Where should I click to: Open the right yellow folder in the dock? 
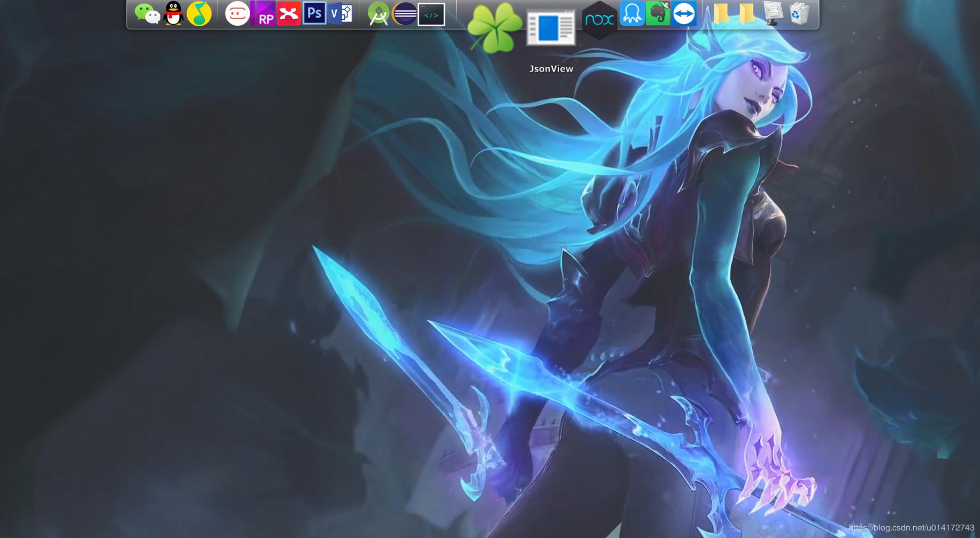click(x=747, y=13)
